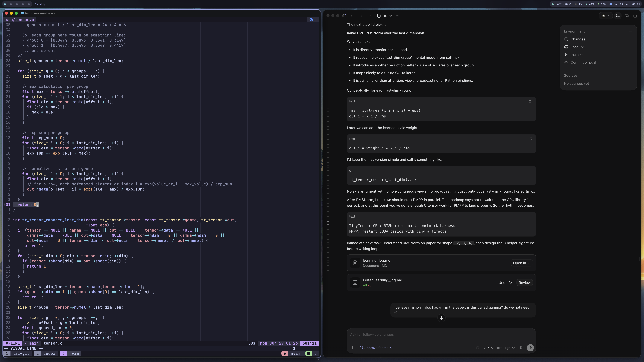Start voice dictation with the microphone icon
This screenshot has width=644, height=362.
tap(521, 348)
